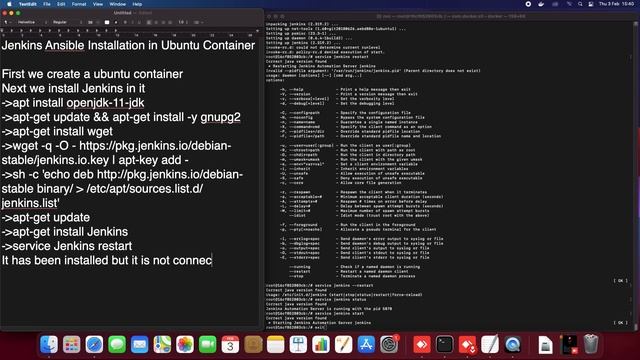
Task: Click the '->service Jenkins restart' line
Action: coord(67,246)
